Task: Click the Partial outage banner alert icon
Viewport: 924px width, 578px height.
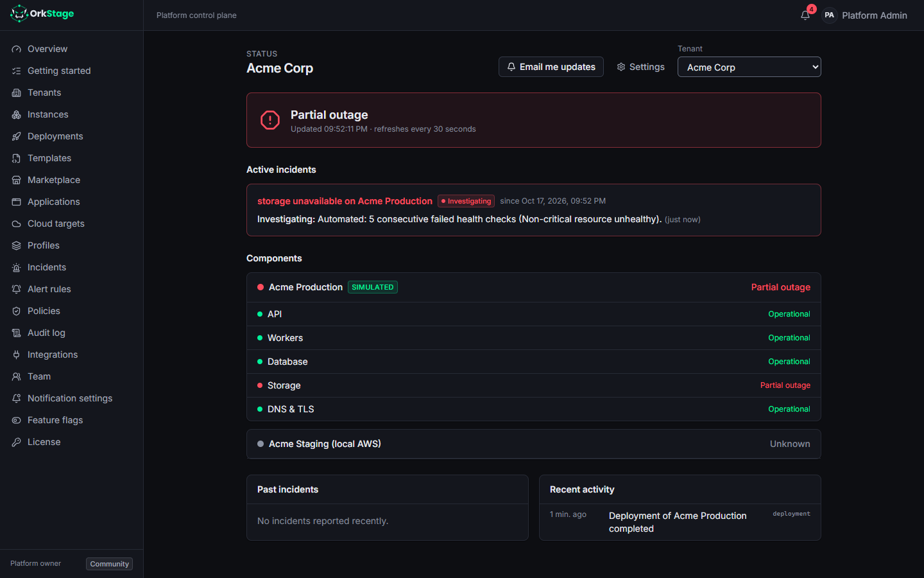Action: pyautogui.click(x=270, y=120)
